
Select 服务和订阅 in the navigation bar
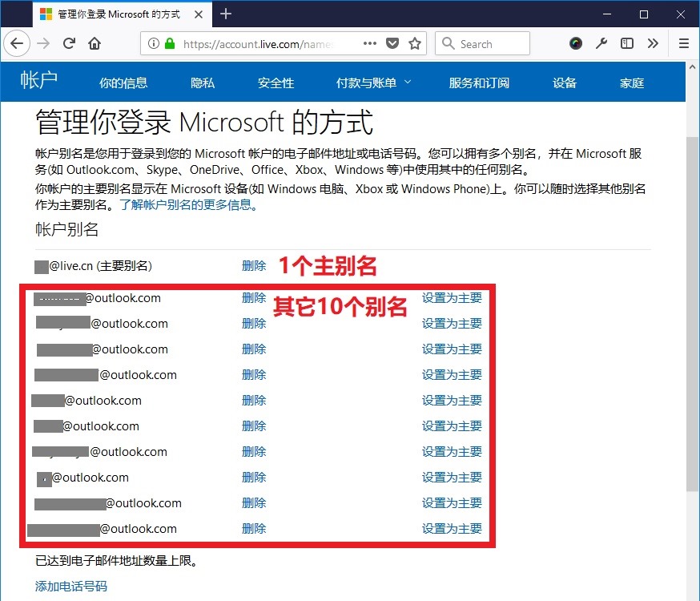pos(479,83)
